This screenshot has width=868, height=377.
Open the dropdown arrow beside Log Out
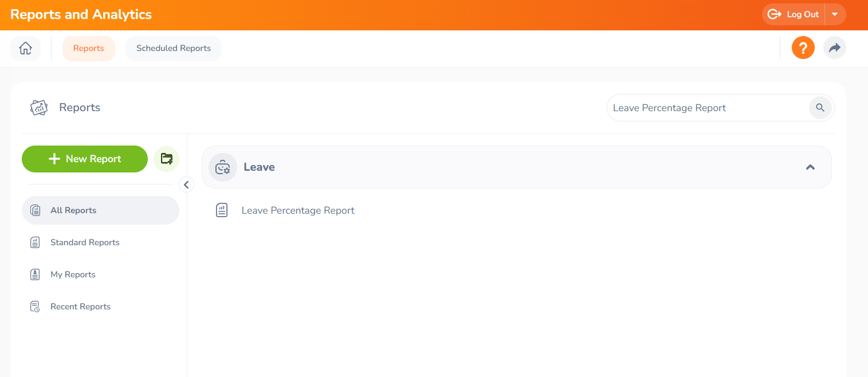click(x=835, y=14)
